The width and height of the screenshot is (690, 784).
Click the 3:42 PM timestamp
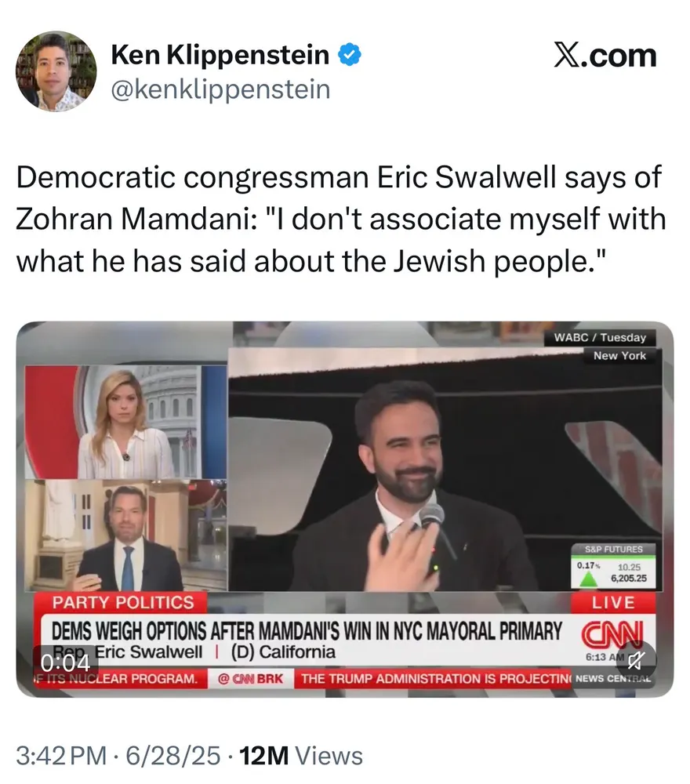(x=61, y=755)
